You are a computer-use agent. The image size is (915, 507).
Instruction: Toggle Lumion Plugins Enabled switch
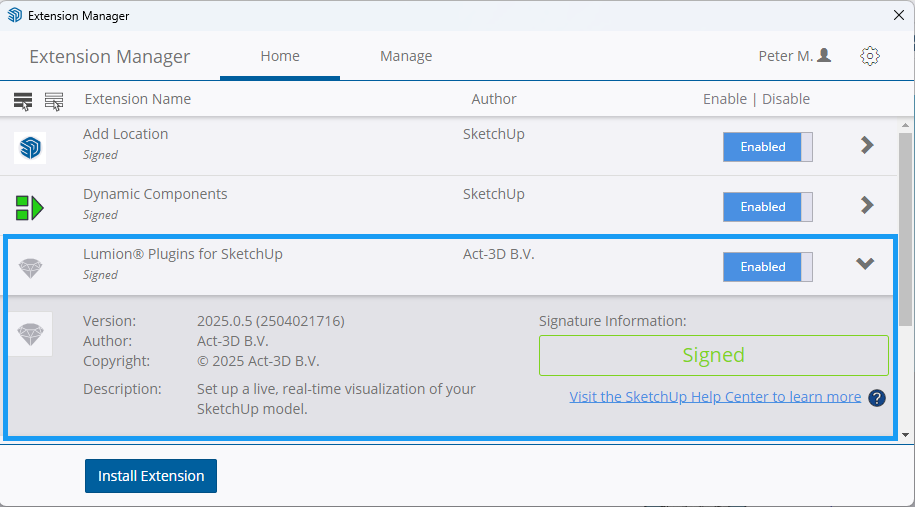(x=767, y=267)
